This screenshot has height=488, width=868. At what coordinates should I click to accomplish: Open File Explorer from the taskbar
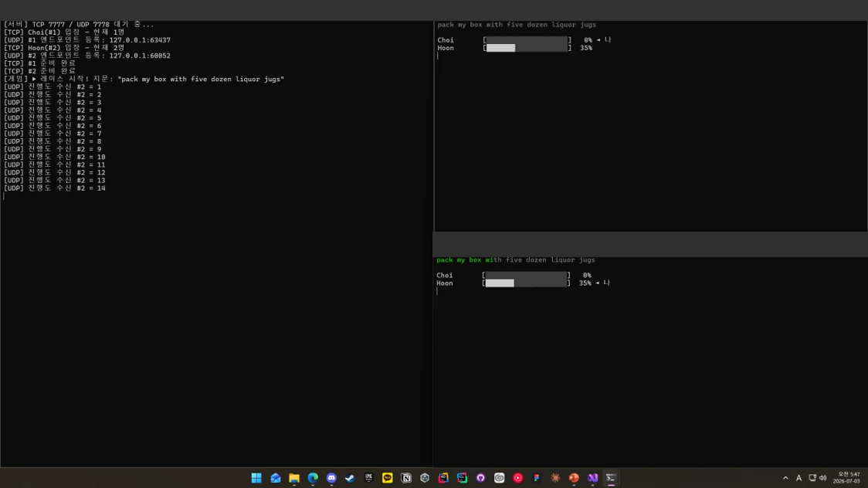(x=294, y=478)
